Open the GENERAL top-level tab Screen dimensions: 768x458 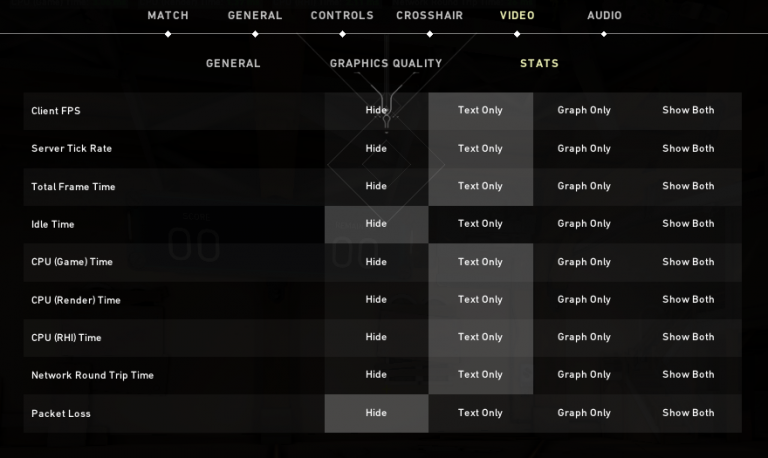tap(255, 15)
